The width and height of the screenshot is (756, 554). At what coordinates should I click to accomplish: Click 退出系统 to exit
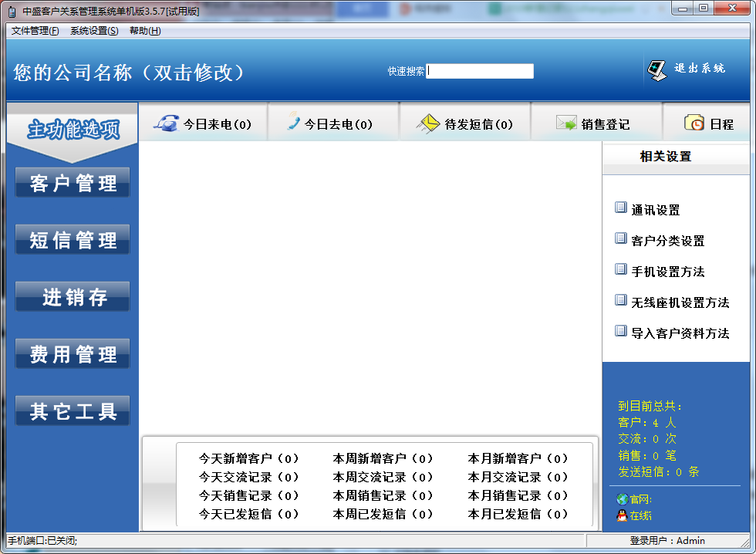700,69
